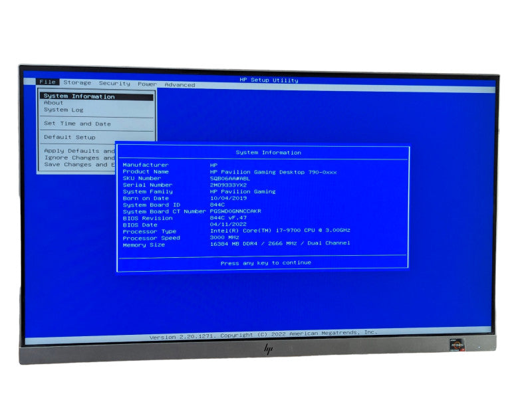Open the Security menu
Viewport: 532px width, 400px height.
pyautogui.click(x=114, y=84)
